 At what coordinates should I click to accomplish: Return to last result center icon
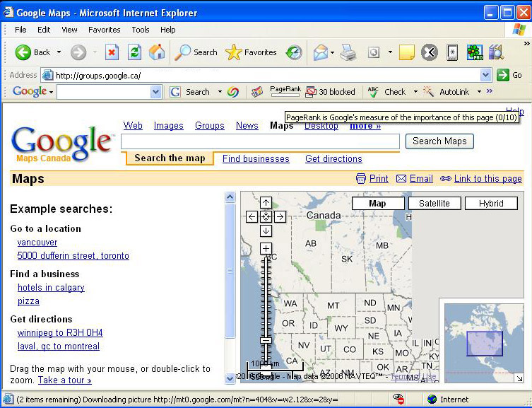266,216
